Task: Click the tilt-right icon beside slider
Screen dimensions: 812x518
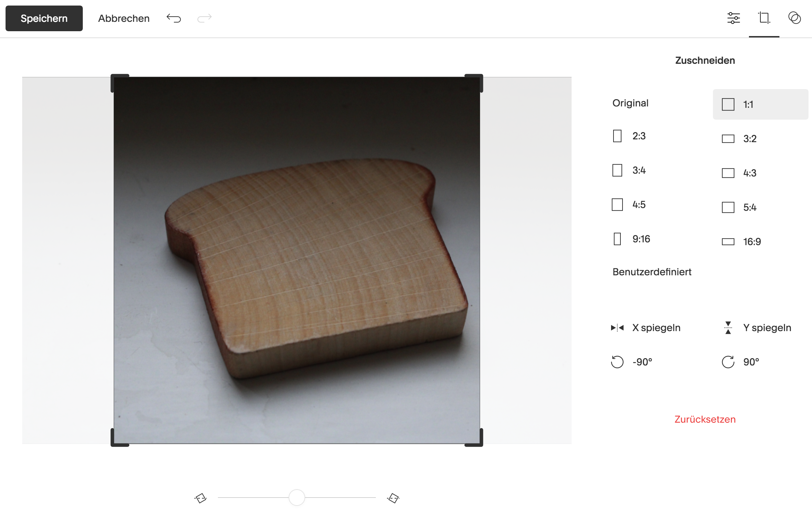Action: coord(393,498)
